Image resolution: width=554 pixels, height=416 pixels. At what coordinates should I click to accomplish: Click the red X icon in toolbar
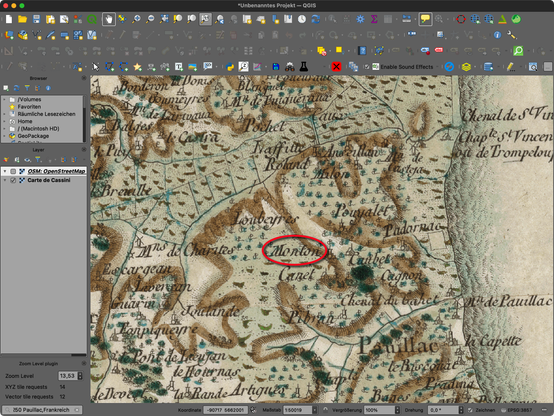pyautogui.click(x=336, y=66)
